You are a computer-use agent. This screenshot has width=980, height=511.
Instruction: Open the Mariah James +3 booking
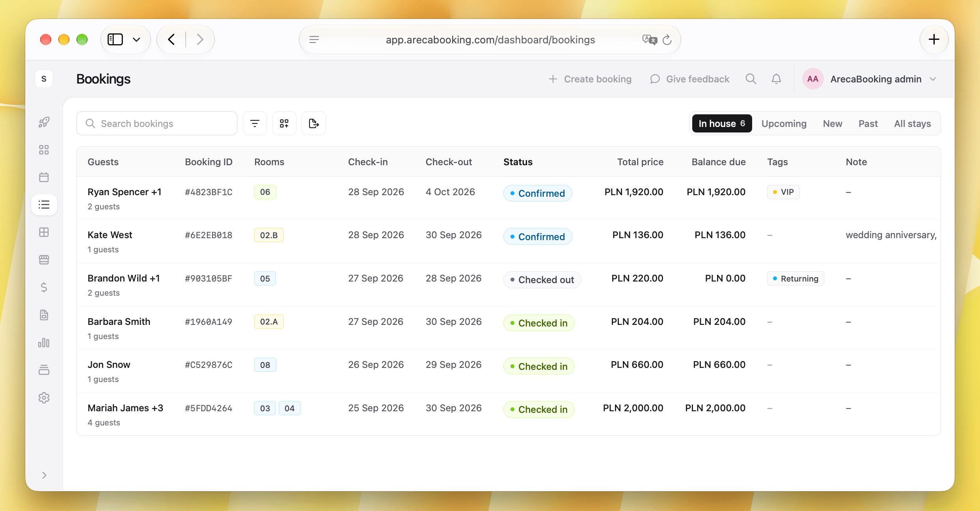[x=125, y=408]
